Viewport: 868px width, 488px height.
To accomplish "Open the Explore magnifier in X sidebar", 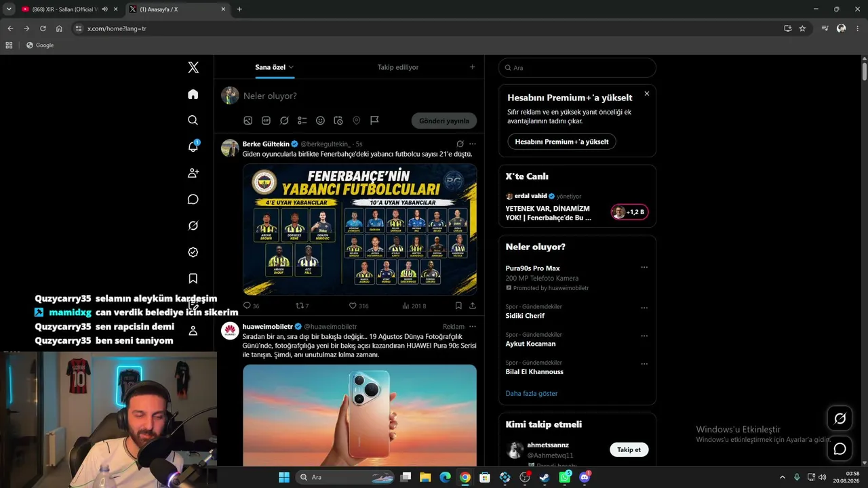I will pos(193,120).
